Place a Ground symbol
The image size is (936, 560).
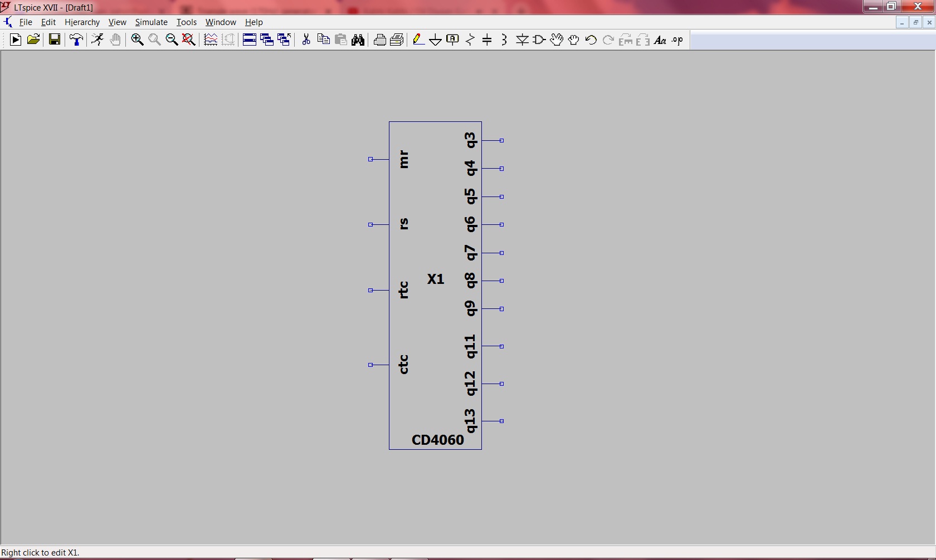click(x=436, y=40)
